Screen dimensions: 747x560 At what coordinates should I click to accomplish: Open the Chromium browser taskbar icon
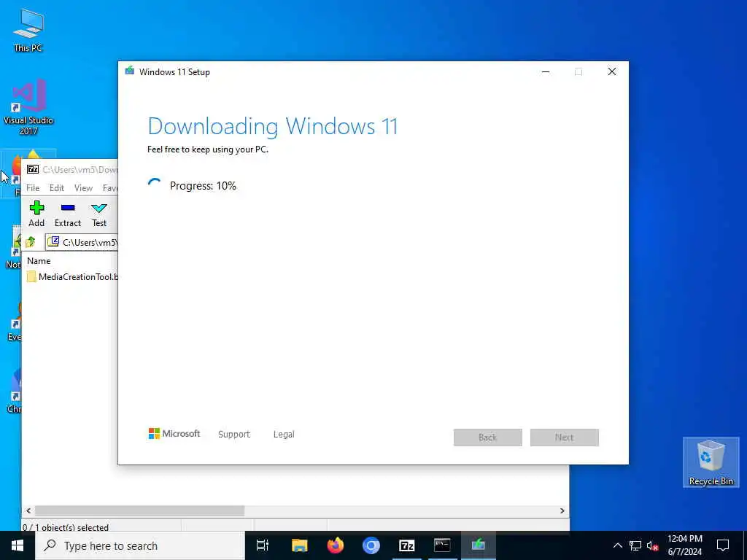(371, 545)
